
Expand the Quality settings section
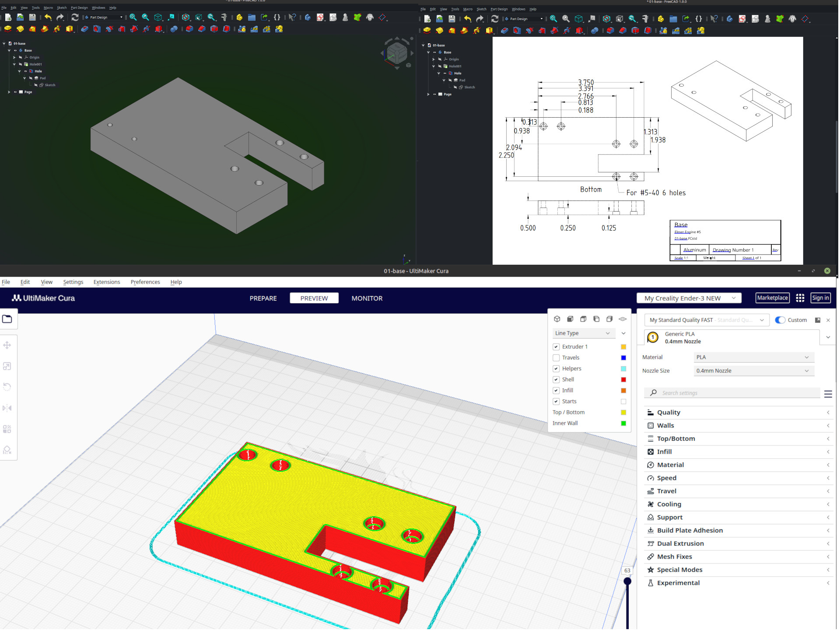click(x=738, y=413)
